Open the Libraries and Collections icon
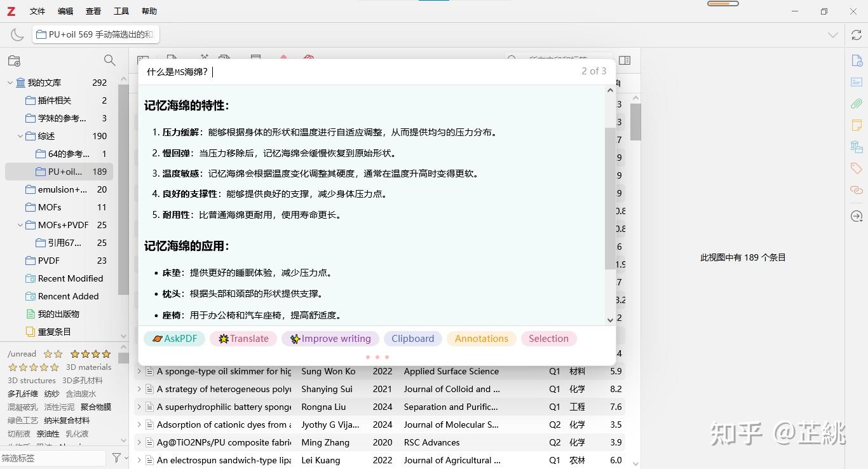The height and width of the screenshot is (469, 868). point(857,147)
